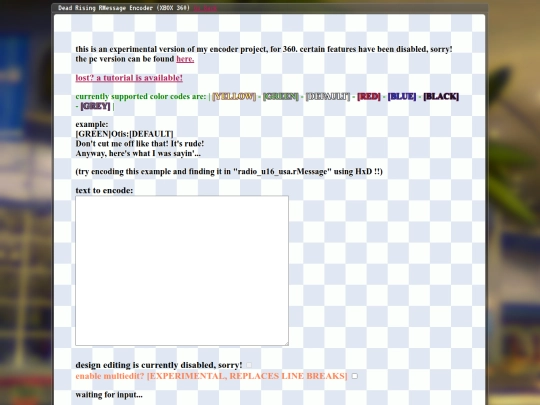Click 'design editing is currently disabled' label
The image size is (540, 405).
point(159,365)
